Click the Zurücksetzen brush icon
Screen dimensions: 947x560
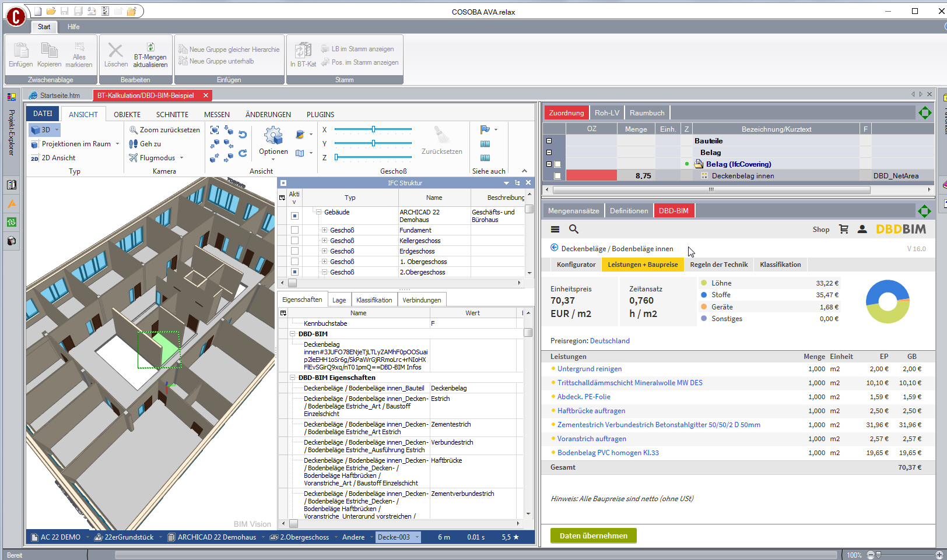pos(441,135)
